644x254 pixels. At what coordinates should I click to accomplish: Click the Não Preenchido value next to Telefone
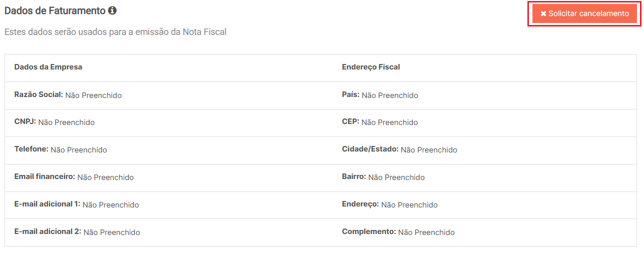pyautogui.click(x=79, y=150)
